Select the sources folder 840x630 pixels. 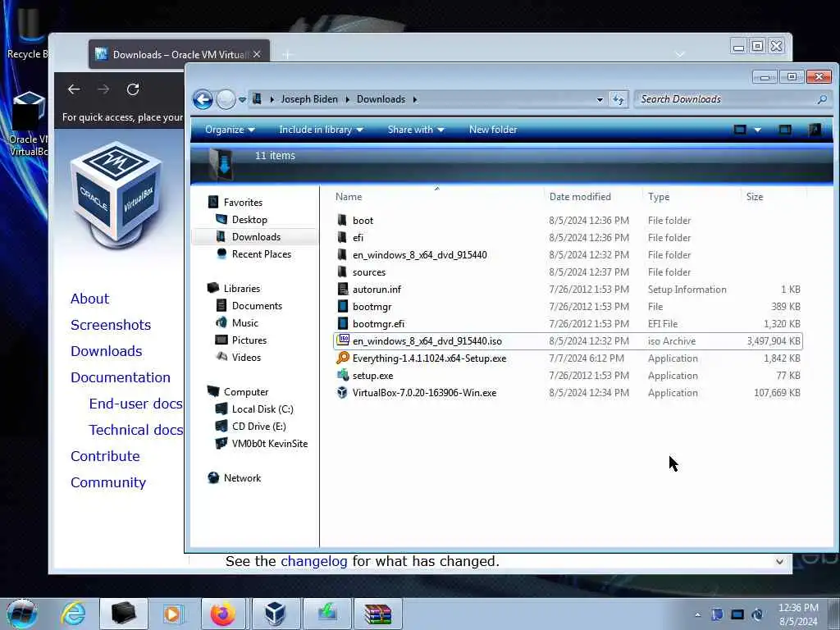pos(568,272)
